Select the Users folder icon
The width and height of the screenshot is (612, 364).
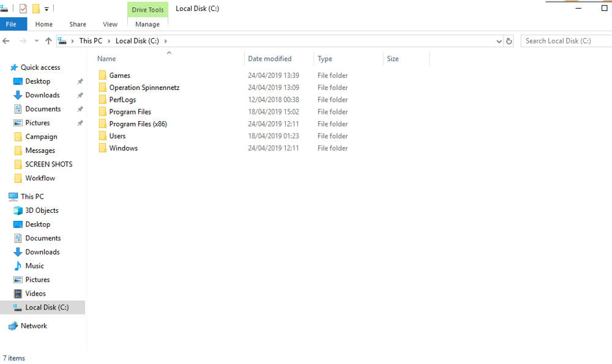point(103,135)
